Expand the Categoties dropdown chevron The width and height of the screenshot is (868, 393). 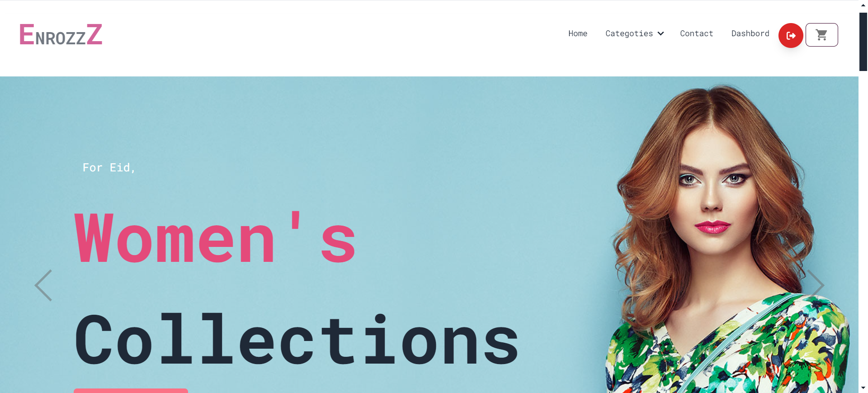[660, 33]
